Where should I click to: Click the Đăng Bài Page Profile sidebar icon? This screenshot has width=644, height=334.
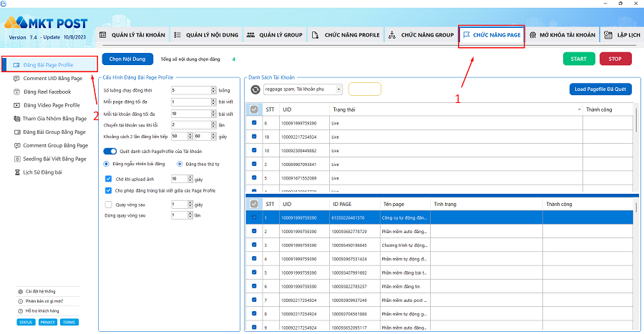click(x=16, y=65)
